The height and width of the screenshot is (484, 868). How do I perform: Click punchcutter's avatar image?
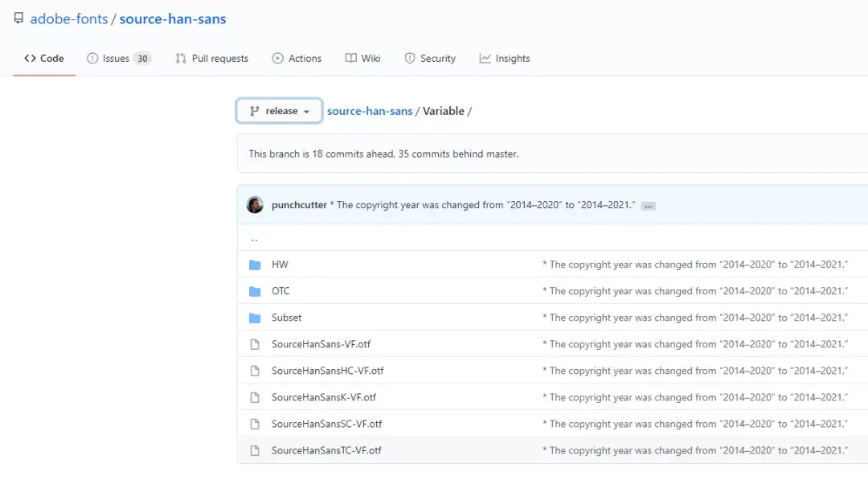[255, 205]
